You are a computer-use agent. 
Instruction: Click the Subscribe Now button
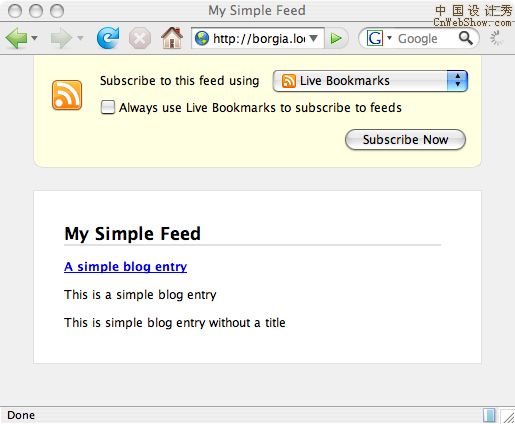405,140
